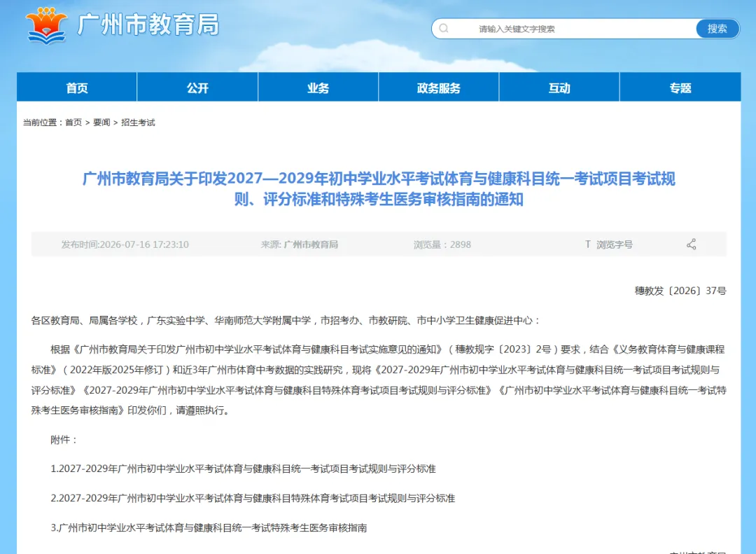Click the 发布时间 2026-07-16 timestamp
The image size is (756, 554).
pos(125,244)
